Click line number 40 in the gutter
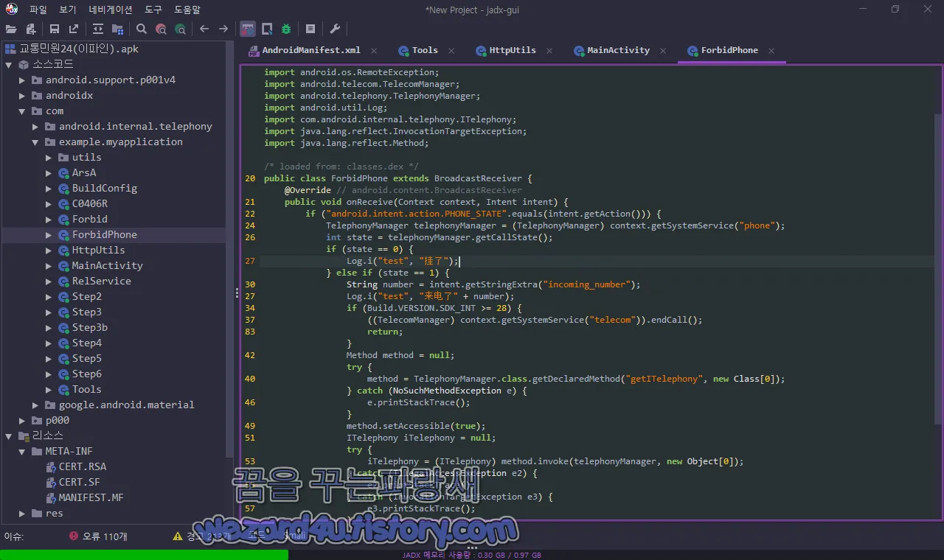This screenshot has width=944, height=560. click(x=250, y=379)
